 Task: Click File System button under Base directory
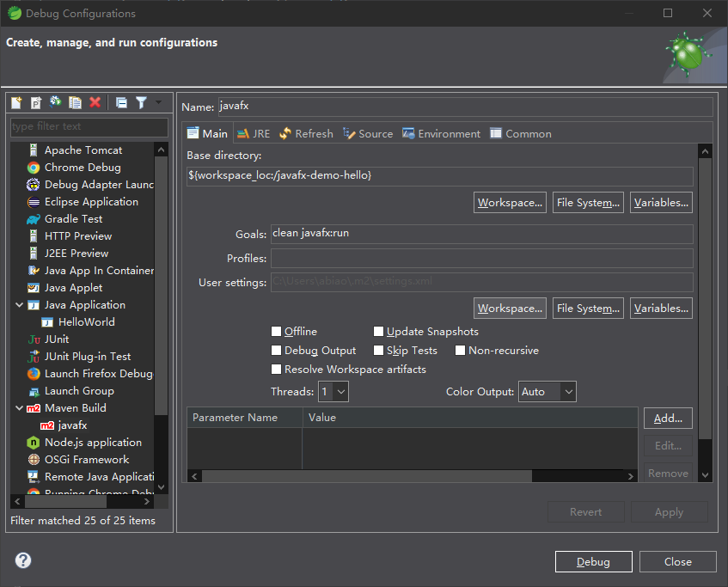(x=588, y=203)
